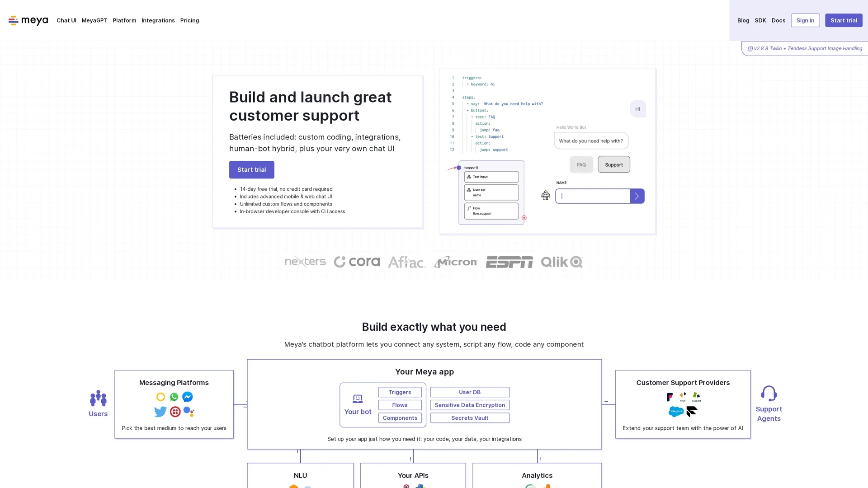Click the Your APIs card heading
This screenshot has height=488, width=868.
(413, 475)
